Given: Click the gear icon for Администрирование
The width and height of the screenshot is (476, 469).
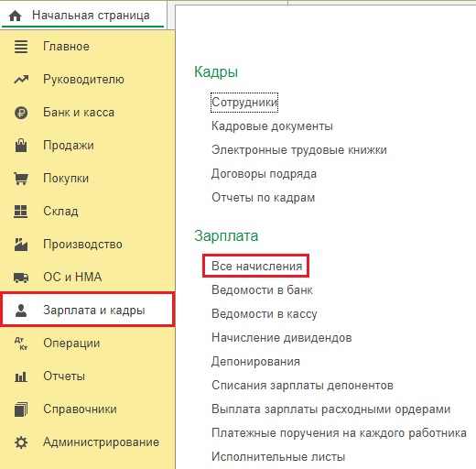Looking at the screenshot, I should (x=21, y=442).
